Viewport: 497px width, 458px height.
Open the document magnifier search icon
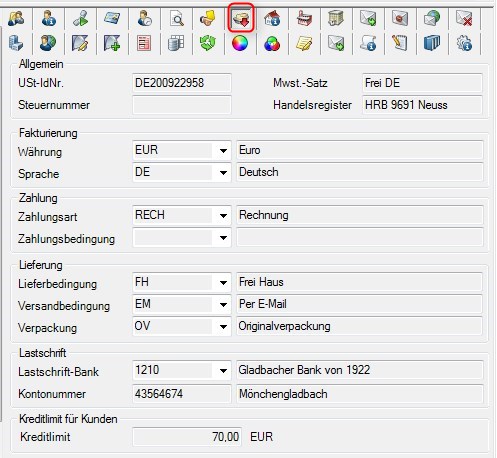(176, 19)
